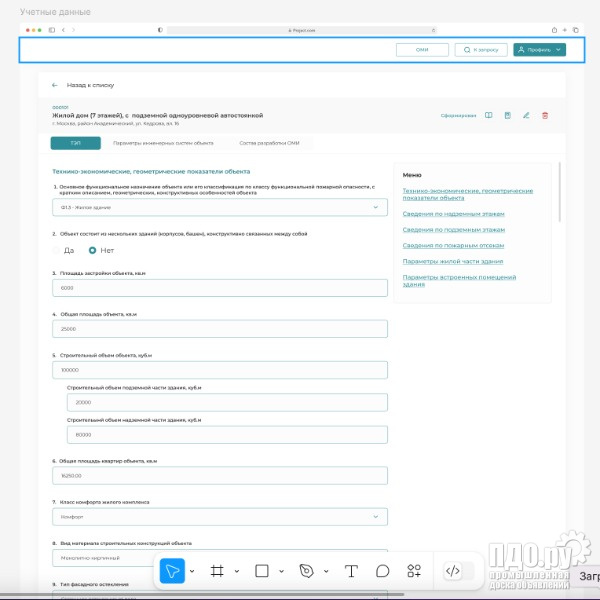Viewport: 600px width, 600px height.
Task: Select the Move tool in bottom toolbar
Action: click(x=172, y=571)
